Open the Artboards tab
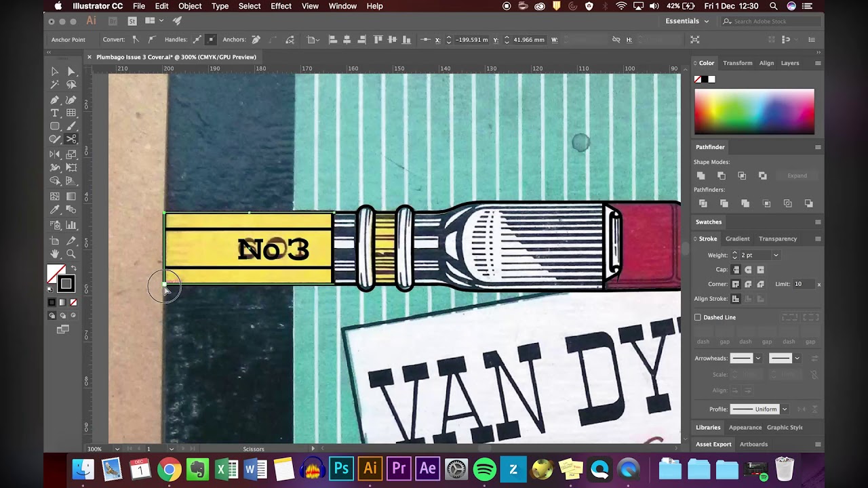This screenshot has width=868, height=488. tap(753, 445)
